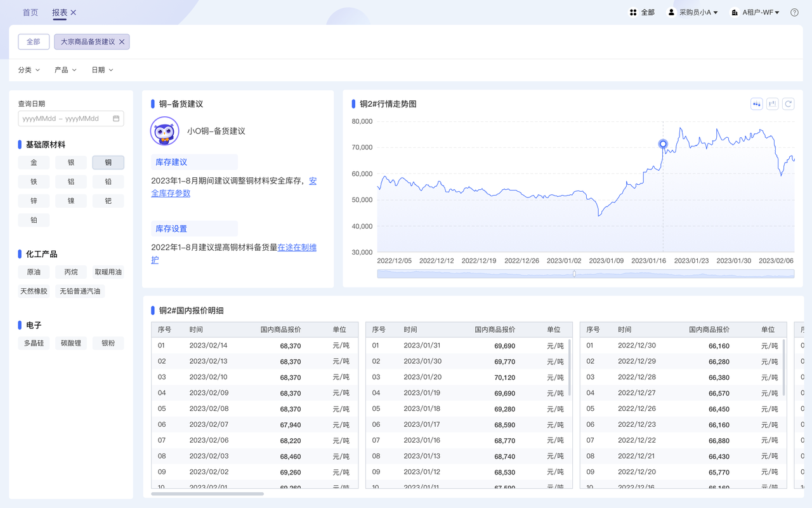Select the 碳酸锂 electronics chip

71,343
